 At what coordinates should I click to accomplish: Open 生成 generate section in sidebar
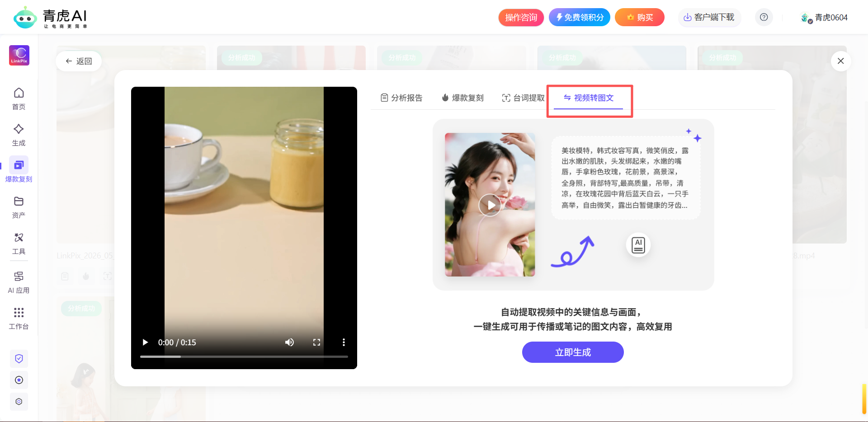click(x=19, y=135)
